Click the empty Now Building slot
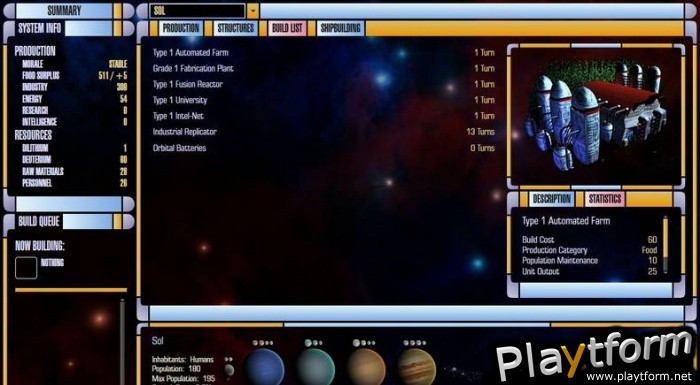 point(26,268)
